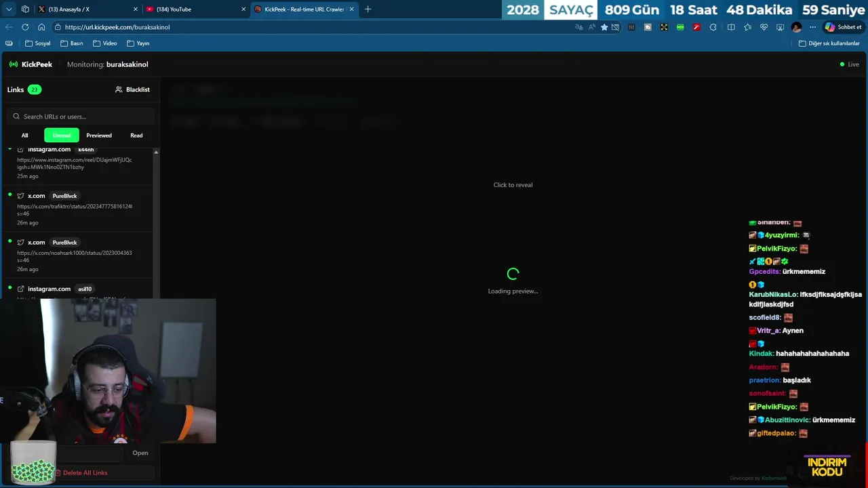
Task: Click the site lock icon in address bar
Action: coord(58,27)
